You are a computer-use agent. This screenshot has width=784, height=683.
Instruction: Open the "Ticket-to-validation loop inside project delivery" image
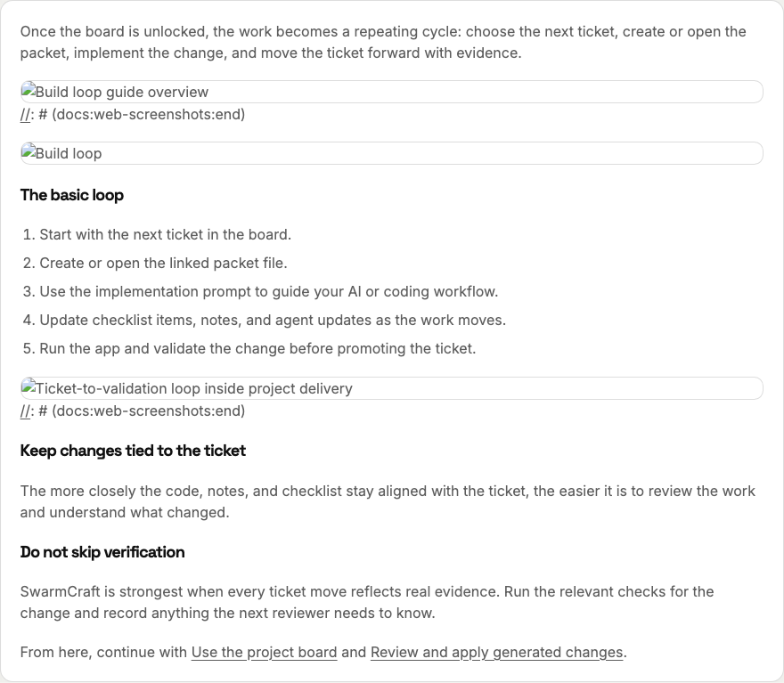pyautogui.click(x=391, y=388)
